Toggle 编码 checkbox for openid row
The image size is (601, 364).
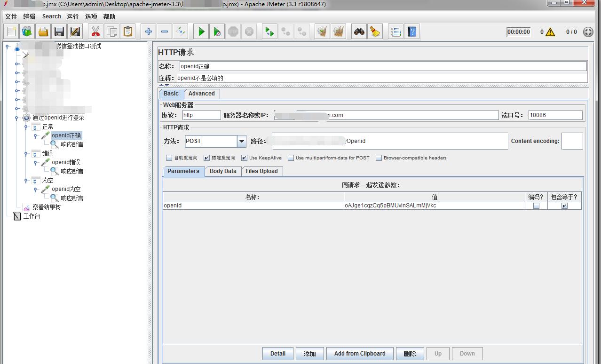click(536, 206)
